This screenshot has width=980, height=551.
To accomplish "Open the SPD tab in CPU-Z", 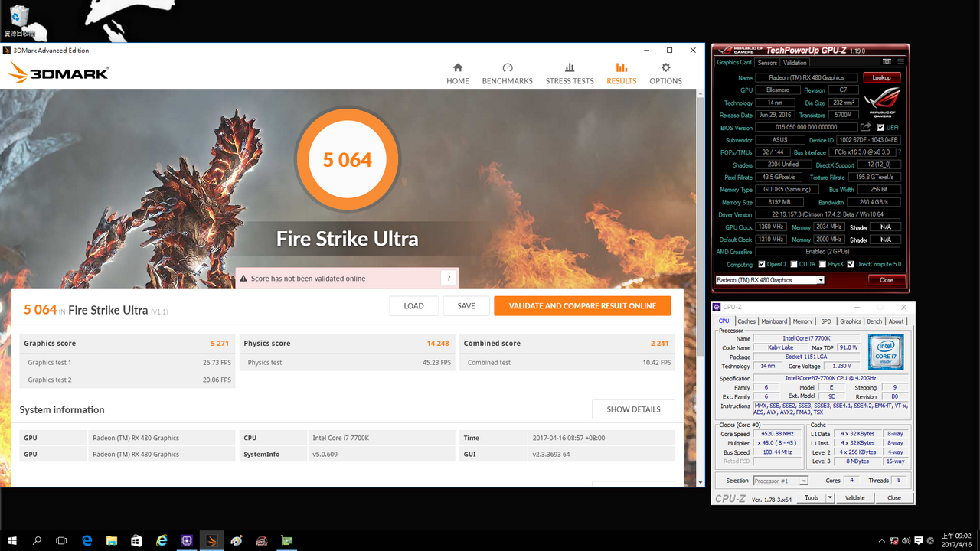I will (x=826, y=321).
